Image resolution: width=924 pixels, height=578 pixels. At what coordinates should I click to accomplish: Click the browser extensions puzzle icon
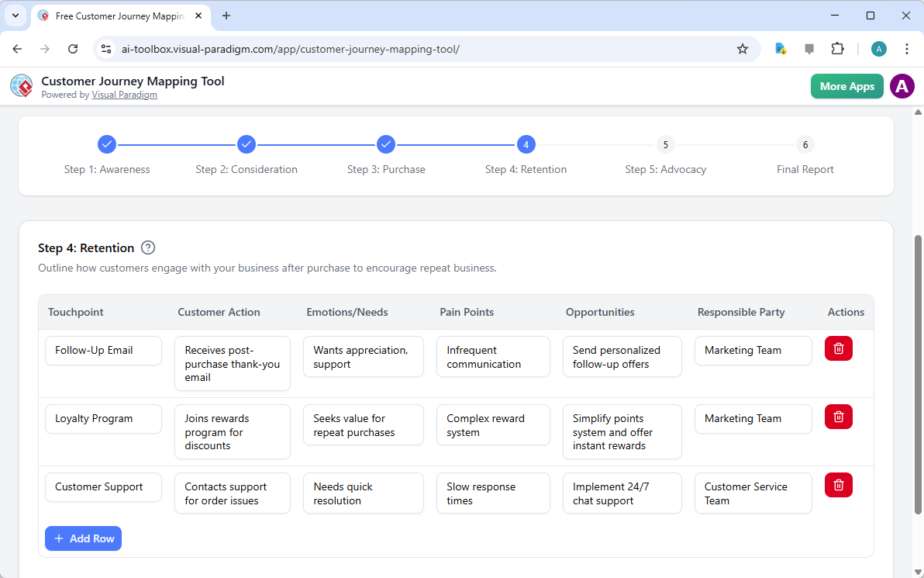pos(837,48)
